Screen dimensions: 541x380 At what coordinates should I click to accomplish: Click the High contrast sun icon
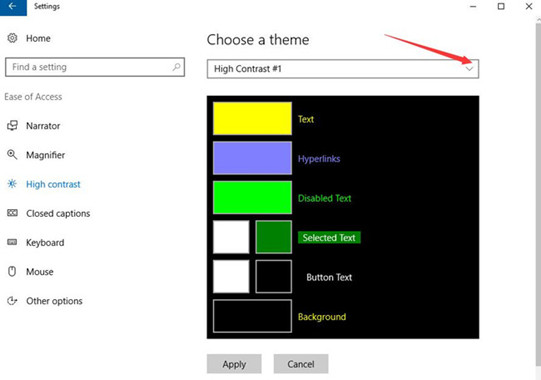[12, 184]
